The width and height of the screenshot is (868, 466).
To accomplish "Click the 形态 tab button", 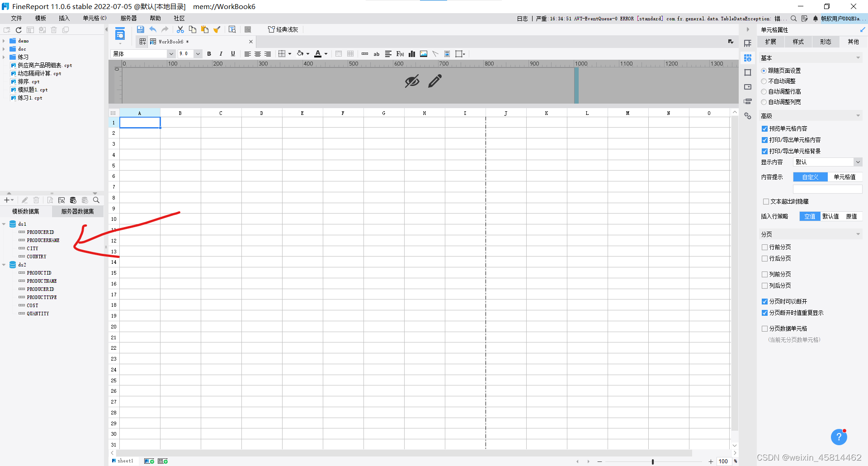I will tap(826, 42).
